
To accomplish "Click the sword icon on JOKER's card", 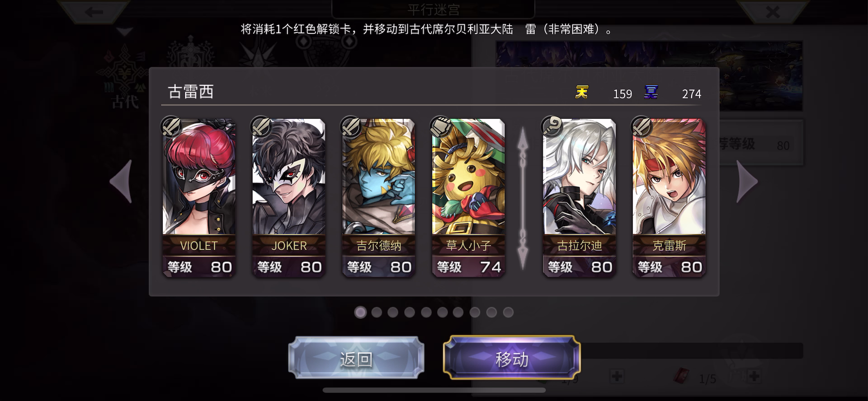I will point(261,126).
